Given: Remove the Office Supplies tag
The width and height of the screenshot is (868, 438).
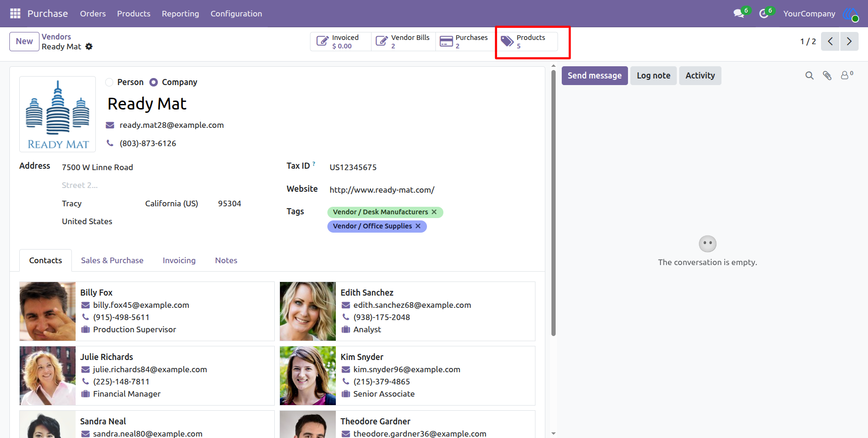Looking at the screenshot, I should tap(418, 226).
